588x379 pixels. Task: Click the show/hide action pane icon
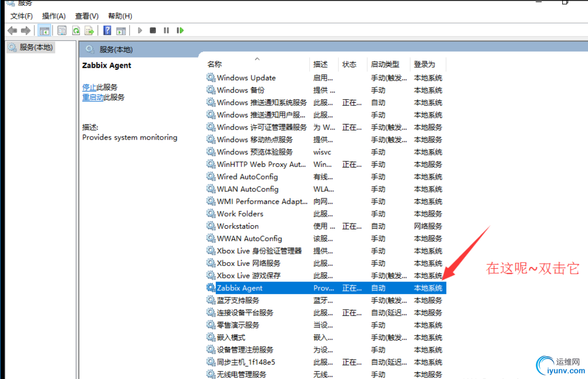point(121,30)
